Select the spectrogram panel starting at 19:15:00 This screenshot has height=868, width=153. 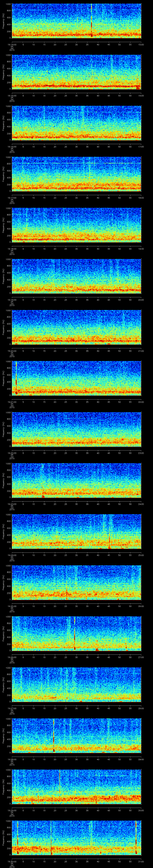pos(77,72)
